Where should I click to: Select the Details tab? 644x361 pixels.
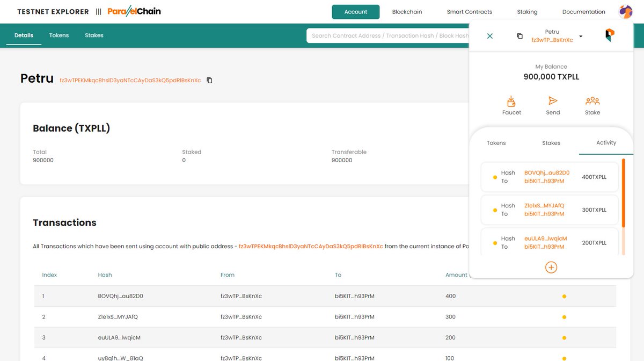(x=24, y=35)
